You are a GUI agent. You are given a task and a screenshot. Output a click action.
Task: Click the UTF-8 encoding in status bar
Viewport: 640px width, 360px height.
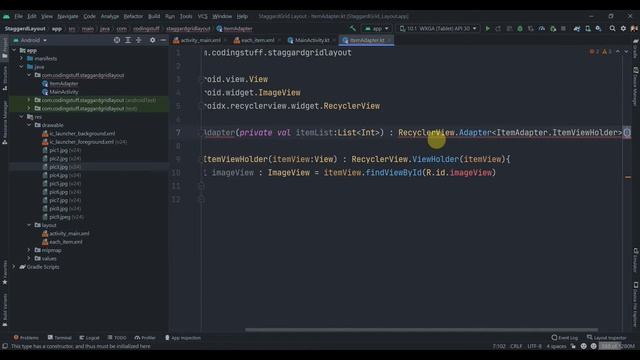point(534,346)
